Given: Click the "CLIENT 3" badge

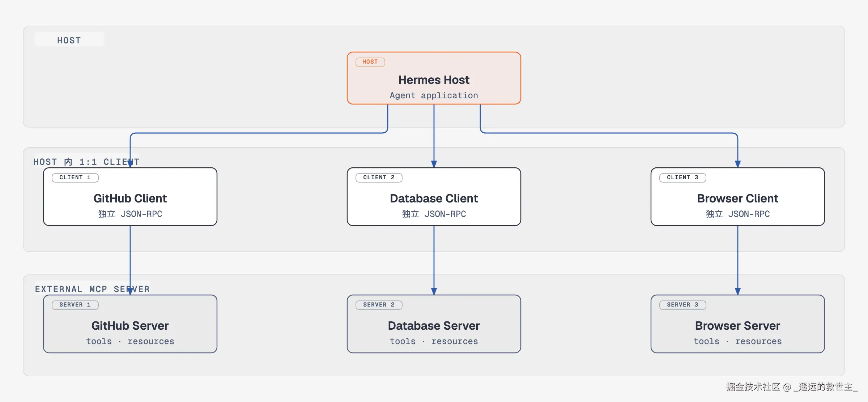Looking at the screenshot, I should pyautogui.click(x=683, y=178).
